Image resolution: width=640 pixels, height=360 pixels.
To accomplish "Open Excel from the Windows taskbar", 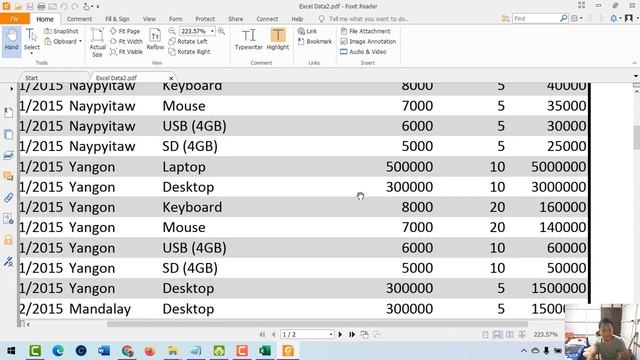I will coord(265,350).
